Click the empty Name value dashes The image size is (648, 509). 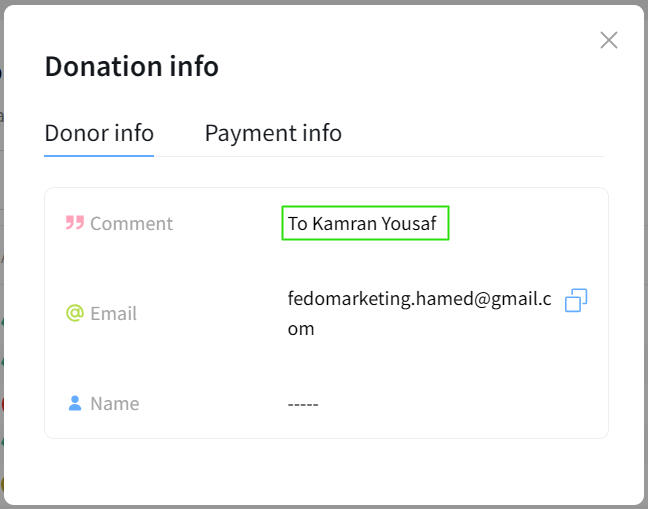pyautogui.click(x=303, y=404)
